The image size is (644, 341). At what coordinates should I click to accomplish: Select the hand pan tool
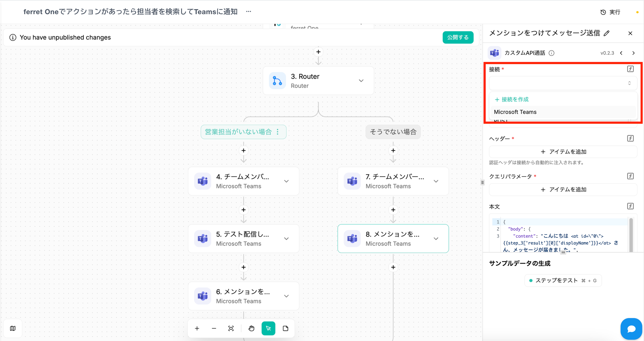[x=251, y=328]
